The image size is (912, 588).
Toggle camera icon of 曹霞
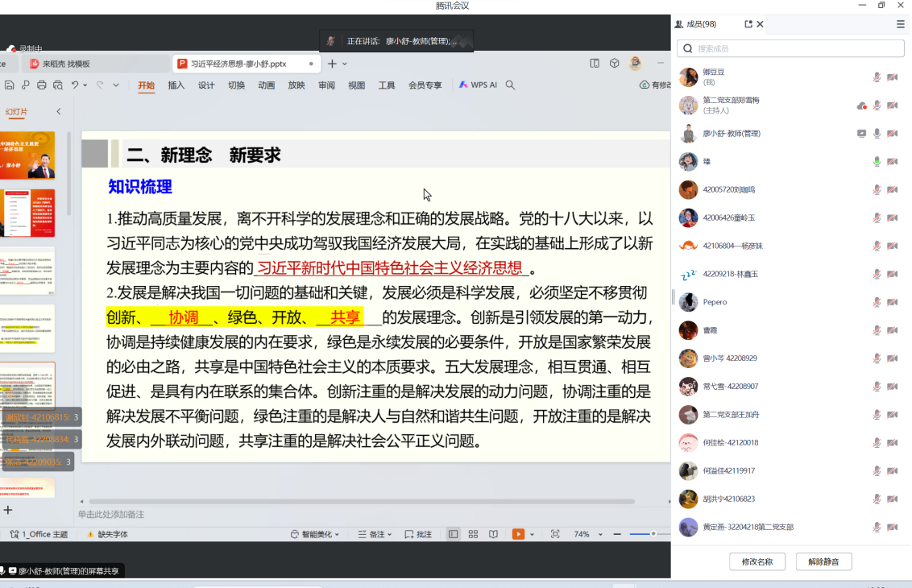892,329
